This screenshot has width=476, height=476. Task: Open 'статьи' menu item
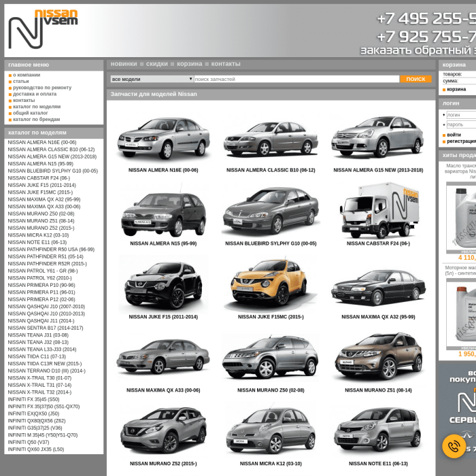coord(21,82)
